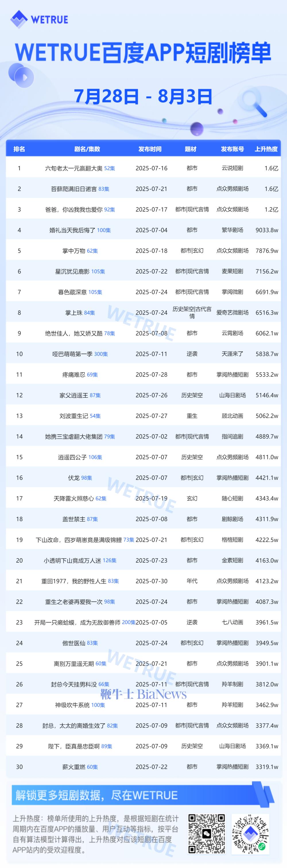This screenshot has width=287, height=868.
Task: Select the drama 她携三宝虐翻大佬集团
Action: pos(74,436)
